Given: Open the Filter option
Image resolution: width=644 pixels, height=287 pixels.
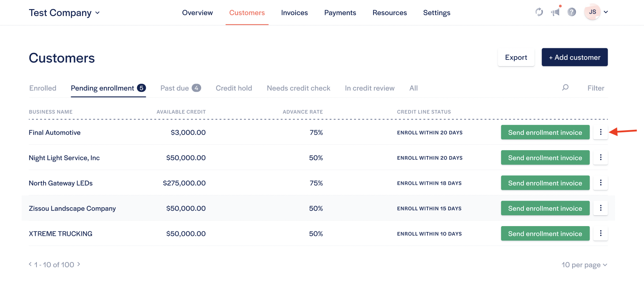Looking at the screenshot, I should (596, 88).
